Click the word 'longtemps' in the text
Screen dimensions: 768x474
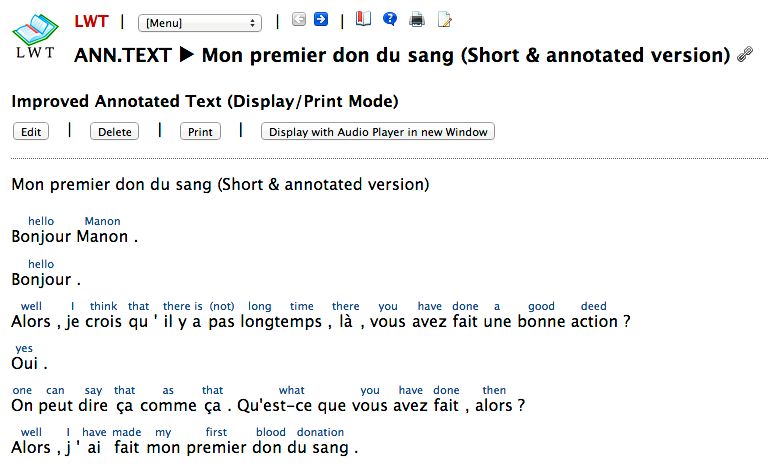pyautogui.click(x=273, y=322)
